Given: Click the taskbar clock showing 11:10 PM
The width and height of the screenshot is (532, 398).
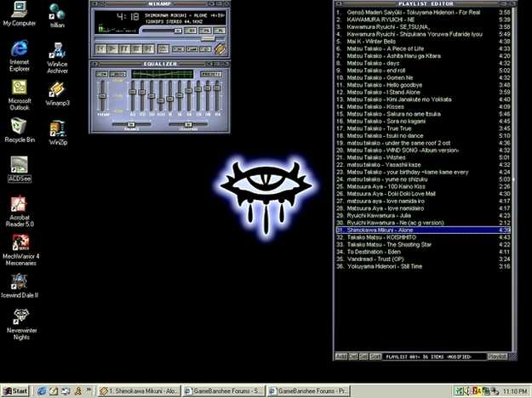Looking at the screenshot, I should click(x=515, y=391).
